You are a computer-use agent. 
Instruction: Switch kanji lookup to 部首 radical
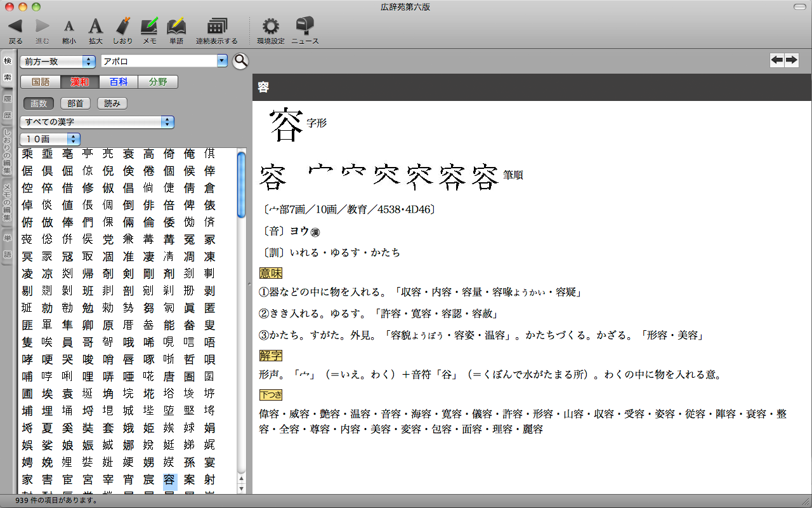tap(75, 104)
